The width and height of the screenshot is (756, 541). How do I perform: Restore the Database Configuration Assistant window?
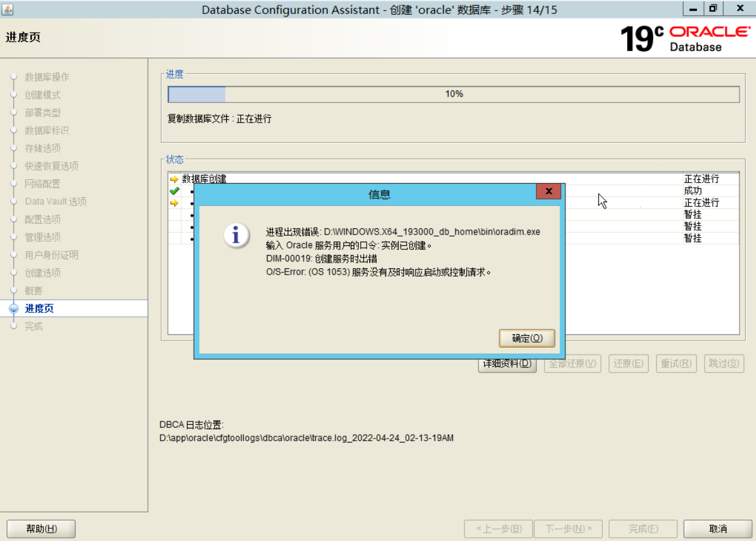click(713, 9)
